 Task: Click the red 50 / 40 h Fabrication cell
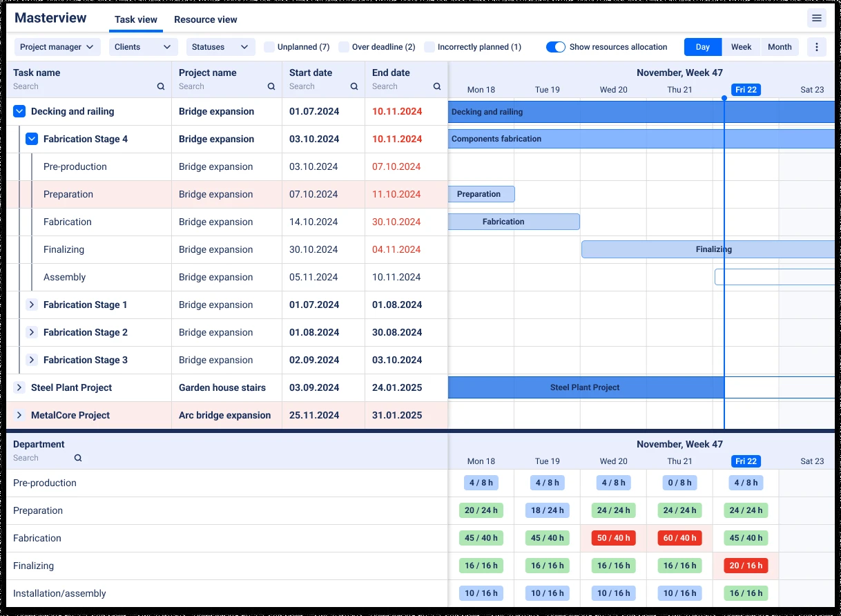point(613,538)
